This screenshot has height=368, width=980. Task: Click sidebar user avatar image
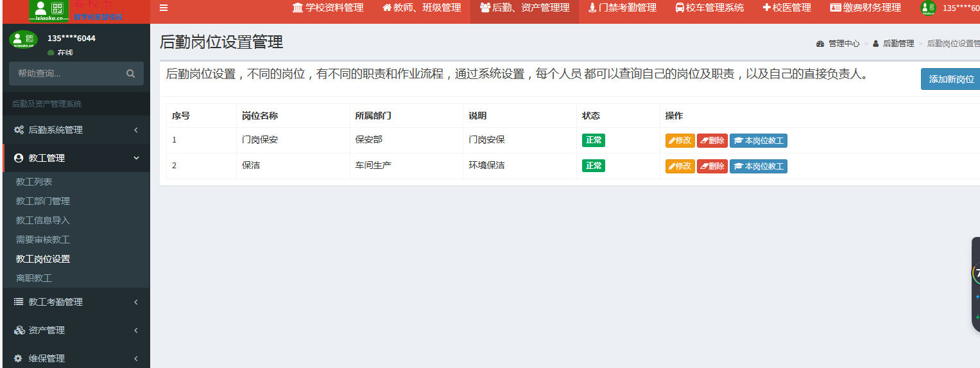[23, 40]
